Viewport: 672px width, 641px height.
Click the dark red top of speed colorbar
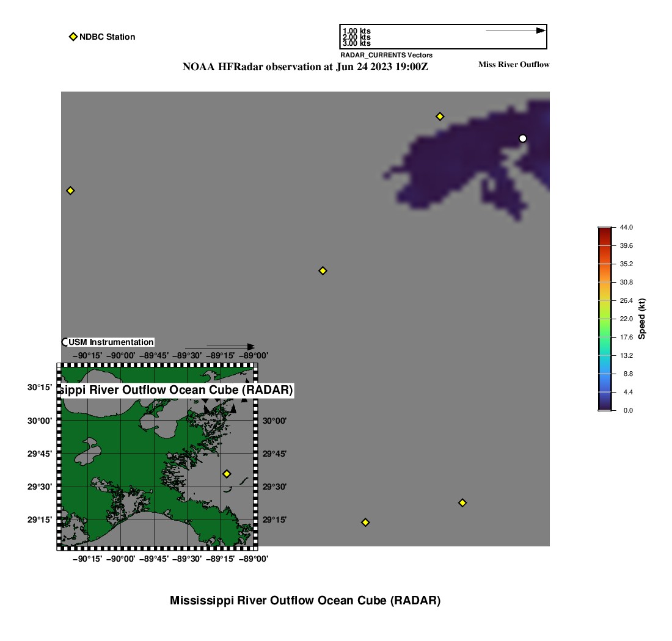tap(604, 230)
